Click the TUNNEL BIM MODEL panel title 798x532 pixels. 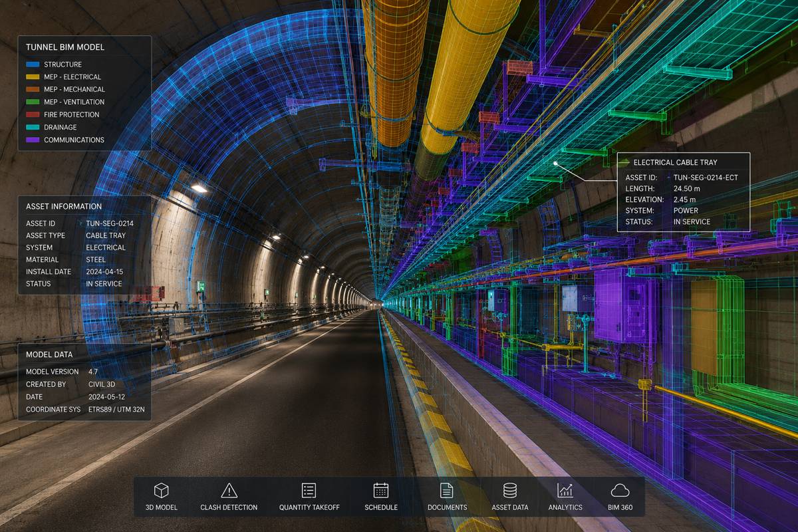point(65,47)
